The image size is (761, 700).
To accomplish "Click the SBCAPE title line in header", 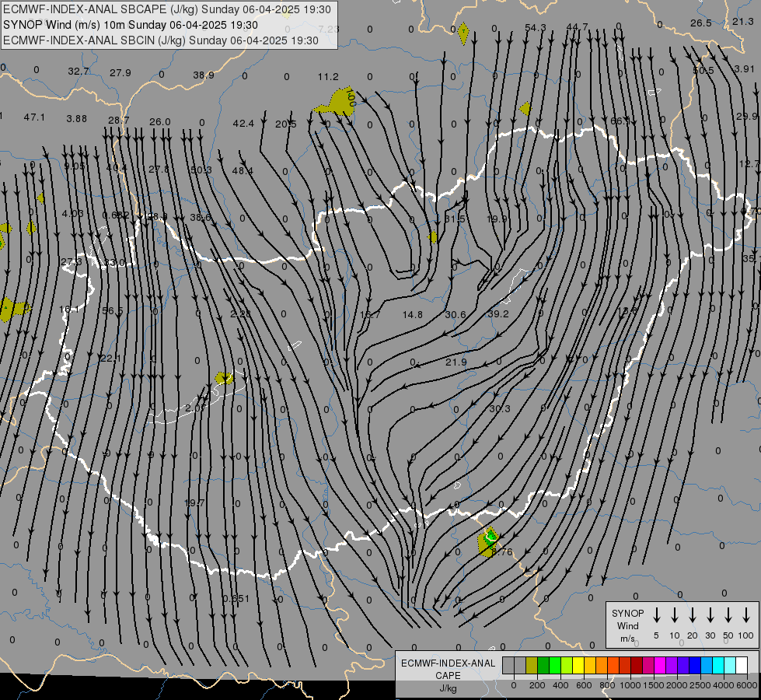I will click(x=167, y=9).
